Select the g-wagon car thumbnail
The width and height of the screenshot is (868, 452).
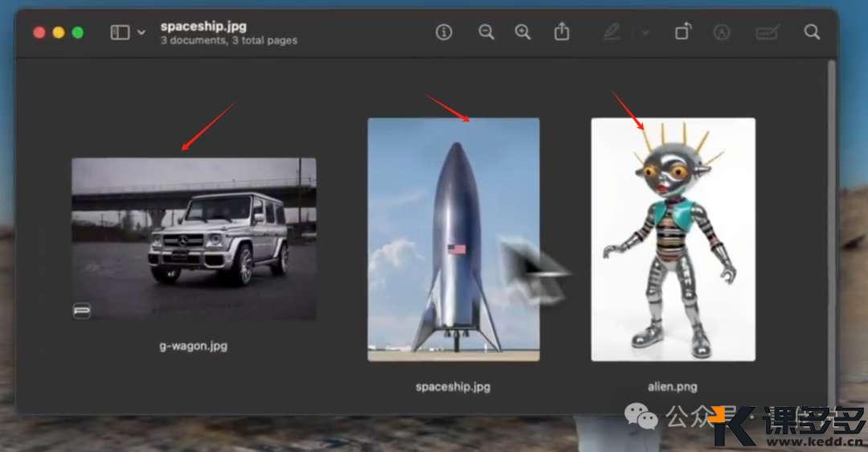[194, 238]
